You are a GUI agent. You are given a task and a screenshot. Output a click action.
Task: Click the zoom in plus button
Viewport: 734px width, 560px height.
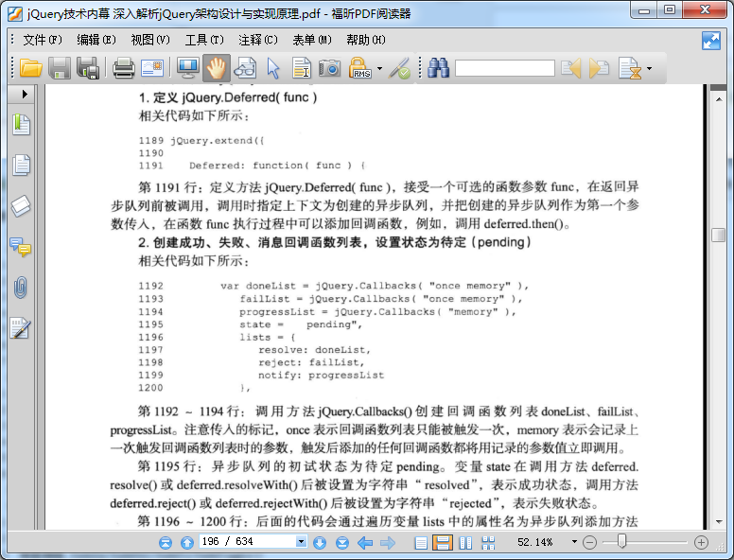(x=701, y=543)
